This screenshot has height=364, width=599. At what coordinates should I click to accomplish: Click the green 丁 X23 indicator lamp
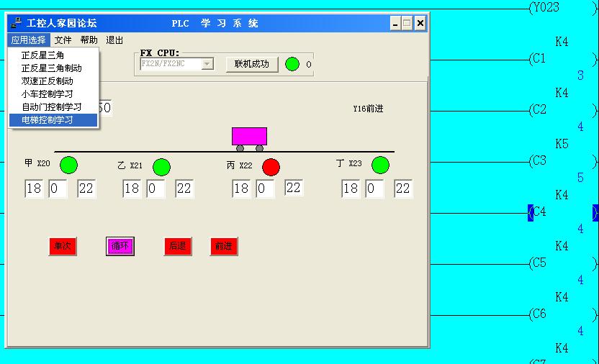pos(380,165)
